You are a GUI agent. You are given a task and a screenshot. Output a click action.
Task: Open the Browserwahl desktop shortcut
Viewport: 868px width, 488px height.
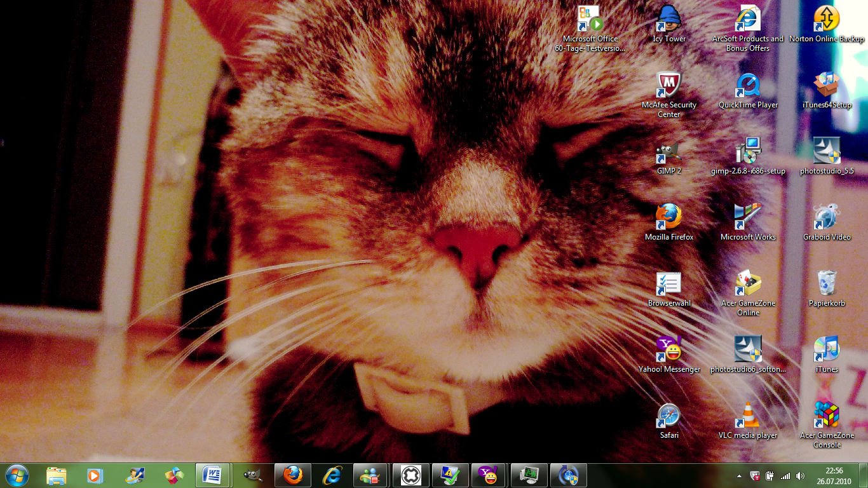click(x=669, y=290)
